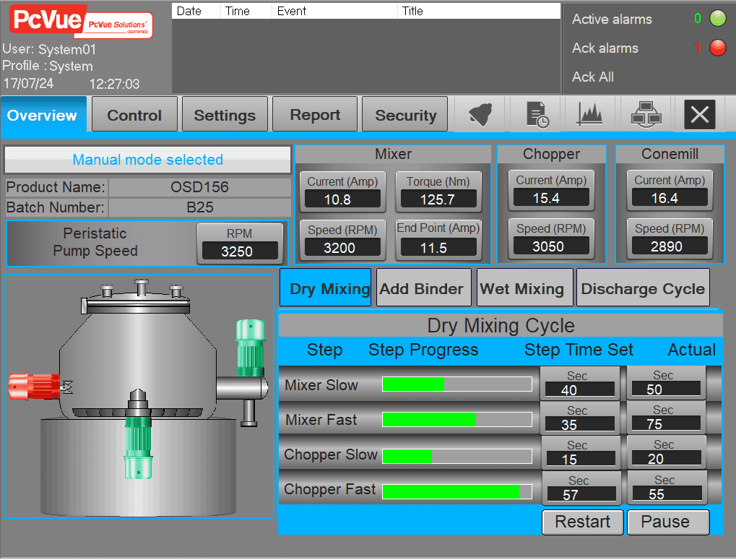The width and height of the screenshot is (736, 560).
Task: Click Ack All to acknowledge alarms
Action: [x=593, y=77]
